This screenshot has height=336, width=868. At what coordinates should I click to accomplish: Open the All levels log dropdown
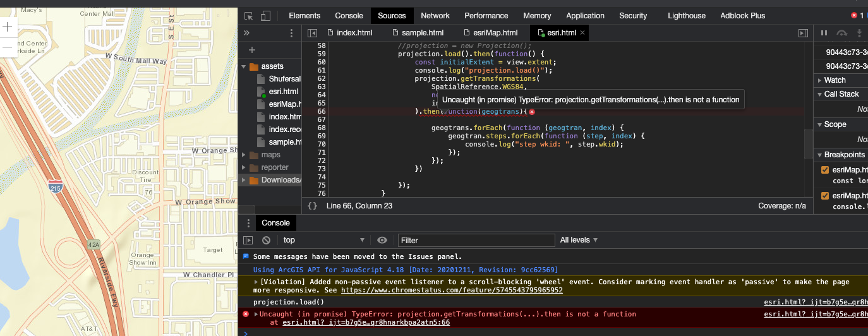point(579,240)
